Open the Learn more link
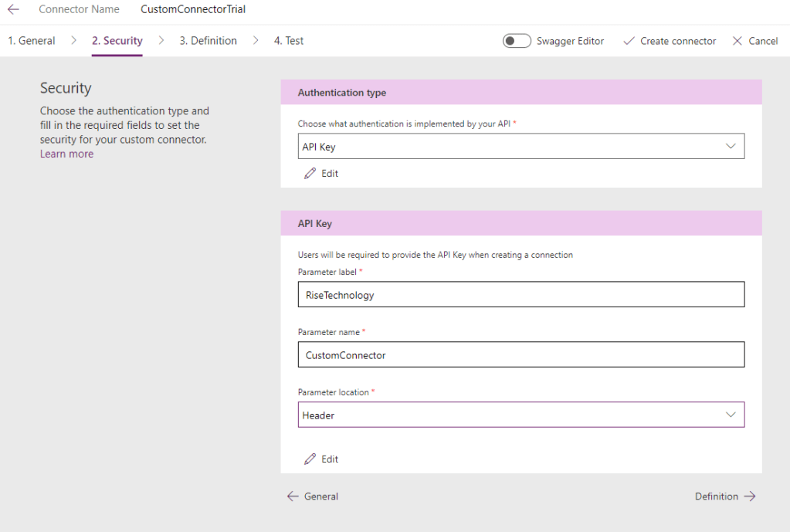This screenshot has height=532, width=790. click(x=66, y=154)
